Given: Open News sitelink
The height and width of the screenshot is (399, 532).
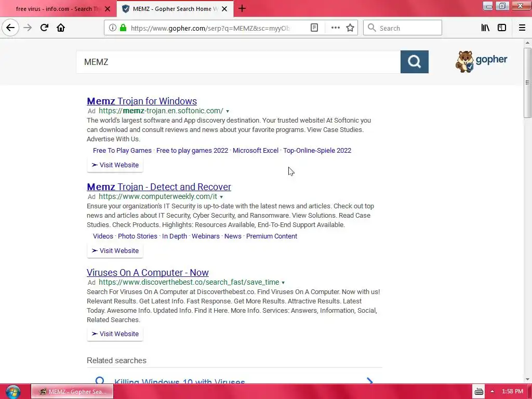Looking at the screenshot, I should pos(233,236).
